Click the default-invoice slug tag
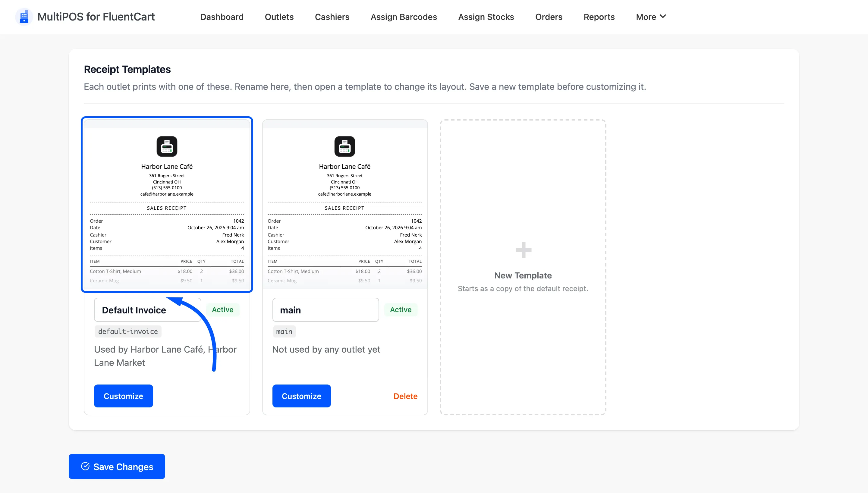This screenshot has width=868, height=493. click(x=128, y=331)
